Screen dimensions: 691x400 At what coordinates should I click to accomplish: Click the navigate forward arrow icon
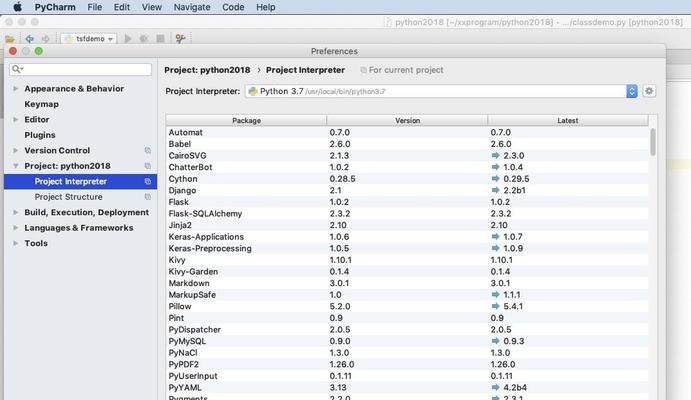(45, 39)
